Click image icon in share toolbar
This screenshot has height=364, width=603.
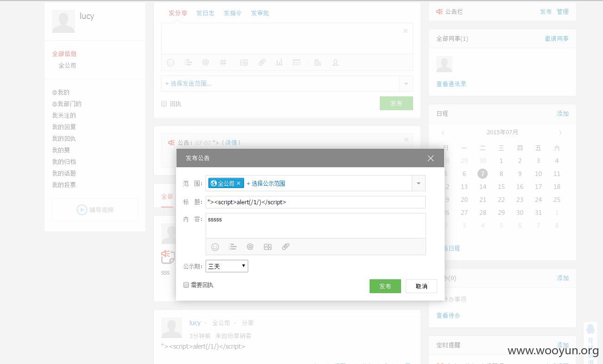[244, 63]
